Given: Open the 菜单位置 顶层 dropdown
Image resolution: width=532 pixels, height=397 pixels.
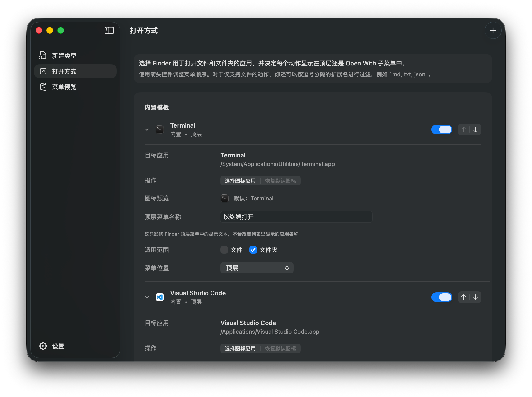Looking at the screenshot, I should click(257, 268).
